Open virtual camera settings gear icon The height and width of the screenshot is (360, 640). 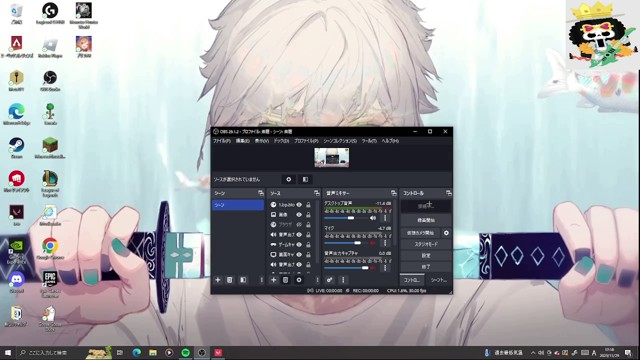(446, 233)
